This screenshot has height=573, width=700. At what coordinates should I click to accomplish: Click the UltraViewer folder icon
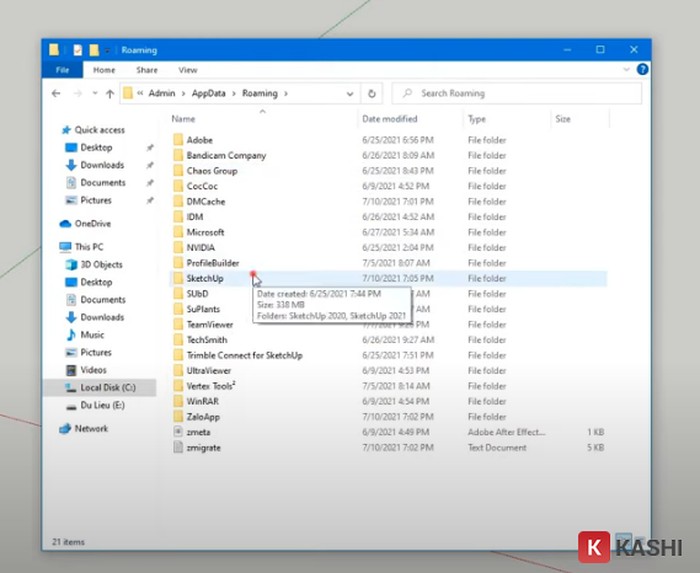(178, 371)
